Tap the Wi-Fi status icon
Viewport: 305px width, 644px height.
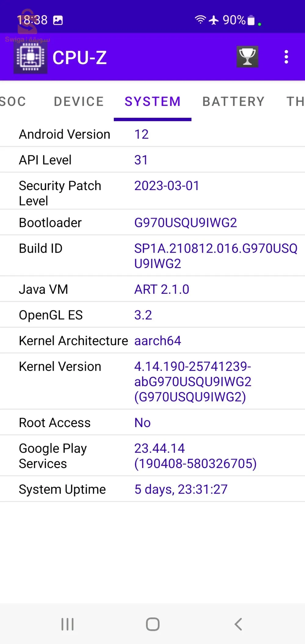200,20
